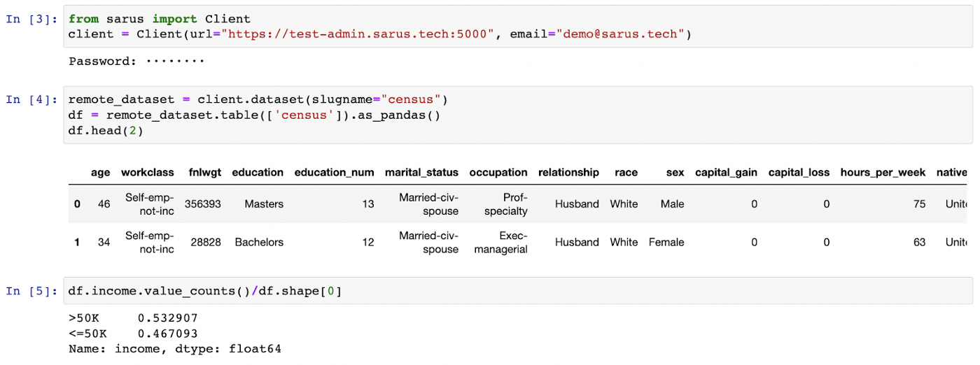The image size is (980, 365).
Task: Click row index 1 in the dataframe
Action: [77, 243]
